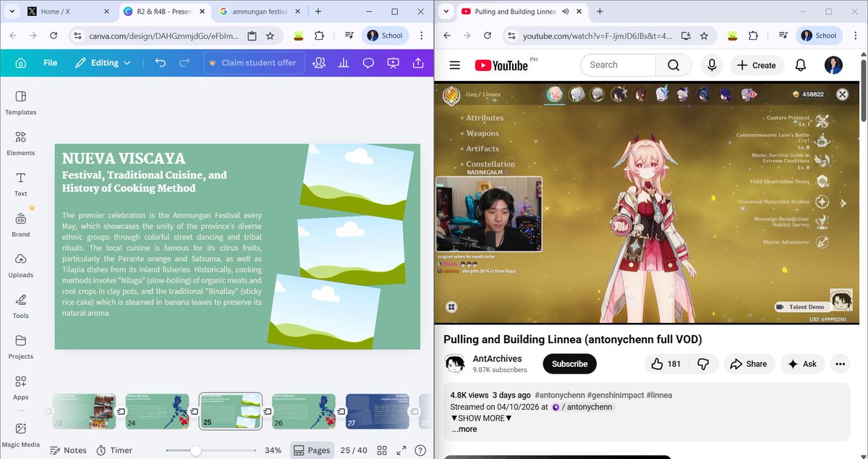Mute the YouTube tab via speaker icon
The image size is (868, 459).
coord(565,12)
